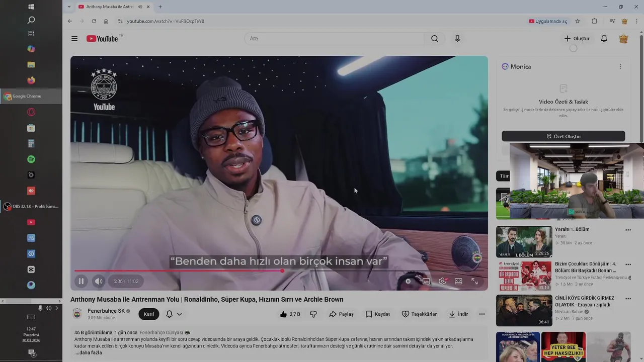
Task: Open options for Bizim Çocuklar video
Action: point(628,264)
